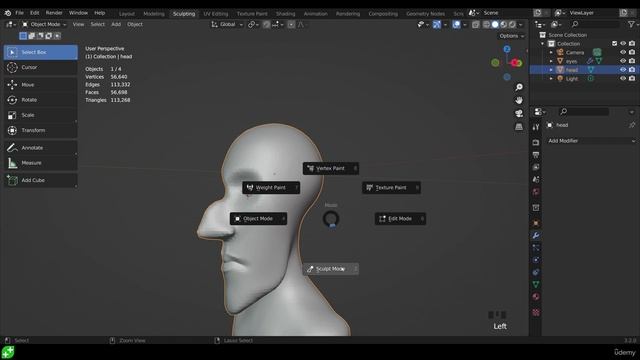Switch to the Modeling workspace tab

[x=154, y=14]
